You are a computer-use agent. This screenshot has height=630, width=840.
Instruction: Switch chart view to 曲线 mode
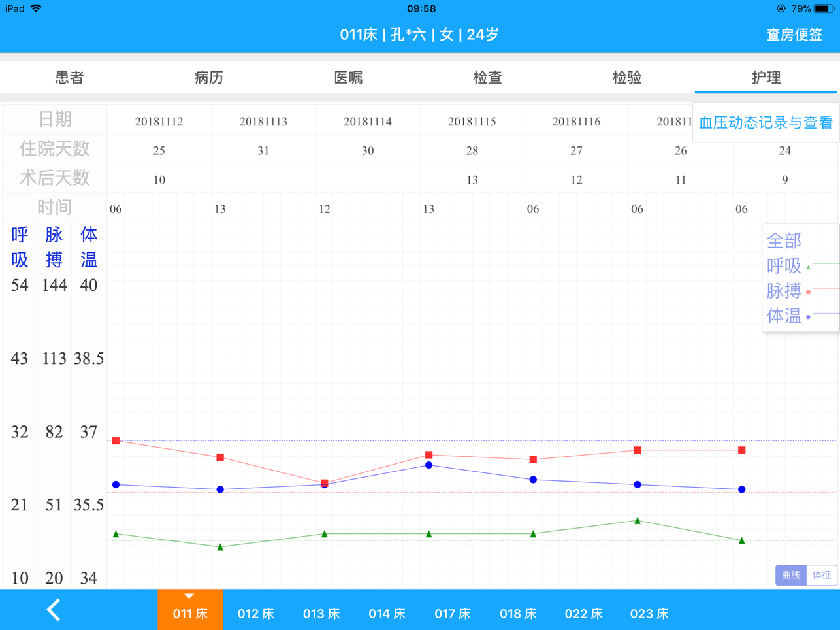tap(790, 575)
